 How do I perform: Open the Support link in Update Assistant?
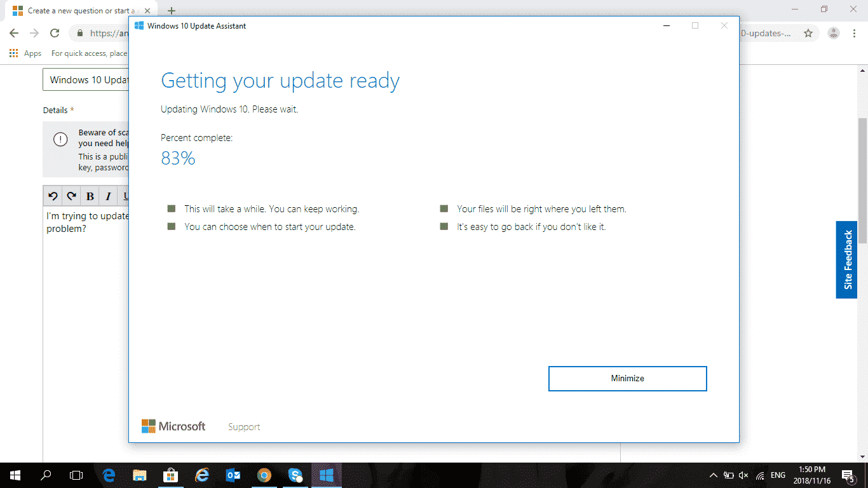(x=244, y=427)
